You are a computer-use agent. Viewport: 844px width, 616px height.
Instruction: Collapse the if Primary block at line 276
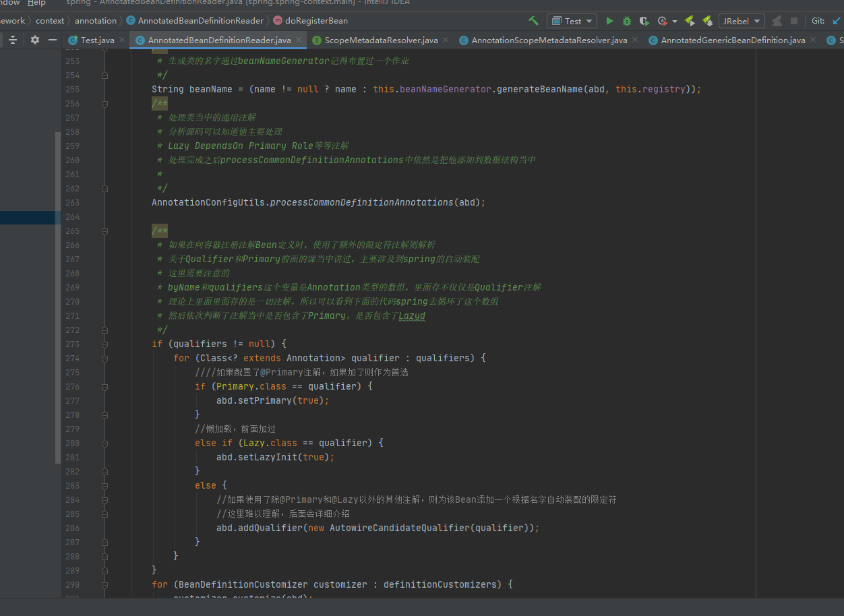point(104,387)
